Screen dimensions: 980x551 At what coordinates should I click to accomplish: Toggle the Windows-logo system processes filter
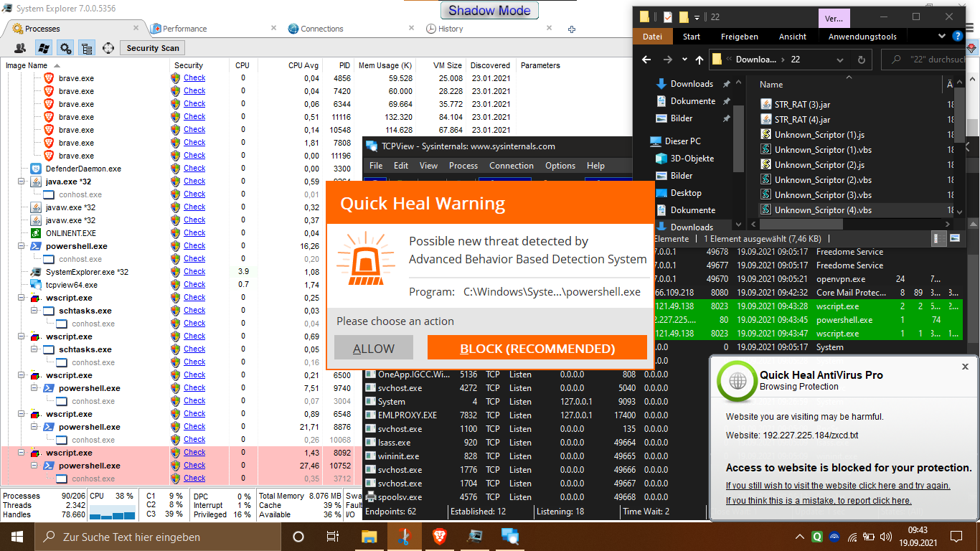pyautogui.click(x=43, y=48)
